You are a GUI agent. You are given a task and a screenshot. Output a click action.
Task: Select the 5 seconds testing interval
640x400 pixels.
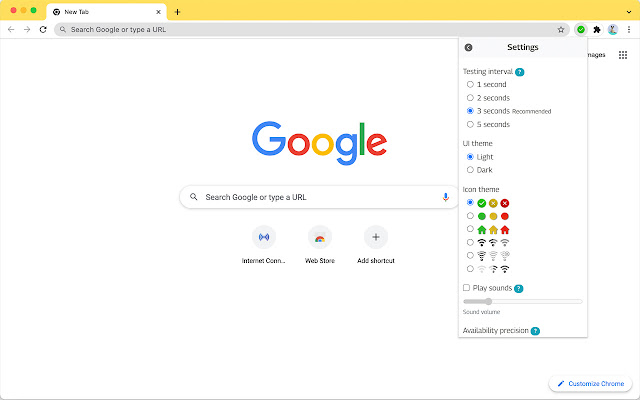(470, 124)
